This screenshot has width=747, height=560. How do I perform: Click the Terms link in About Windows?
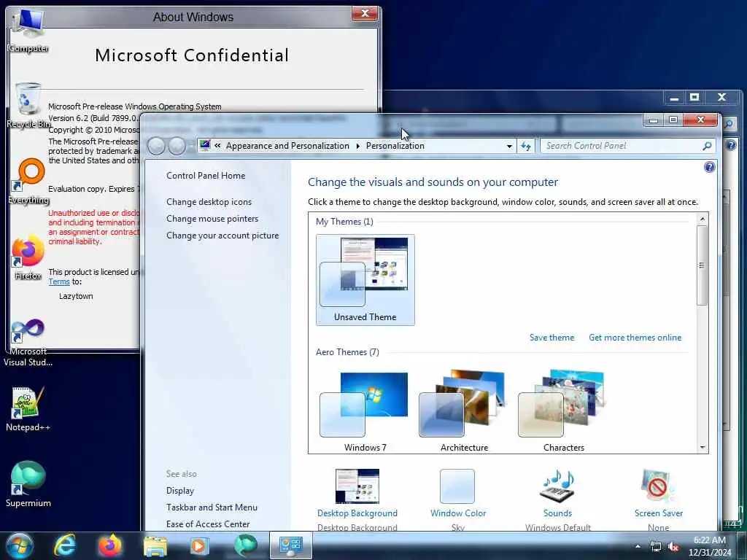(x=59, y=282)
